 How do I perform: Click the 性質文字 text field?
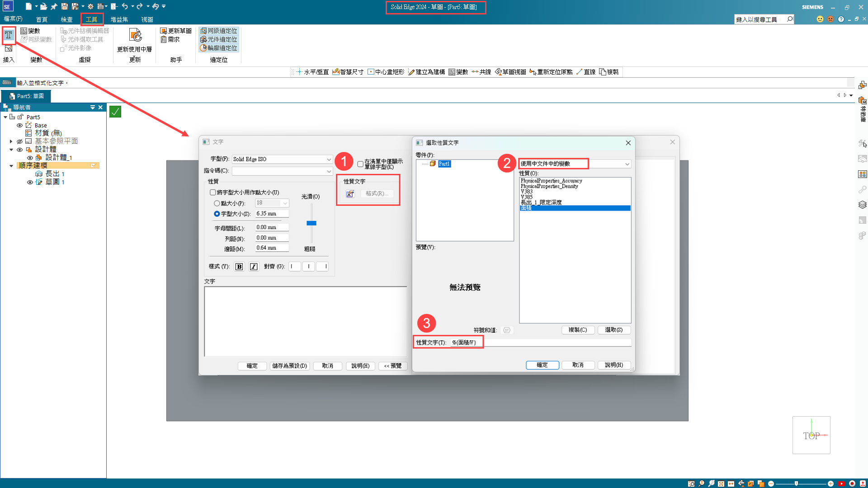point(541,343)
